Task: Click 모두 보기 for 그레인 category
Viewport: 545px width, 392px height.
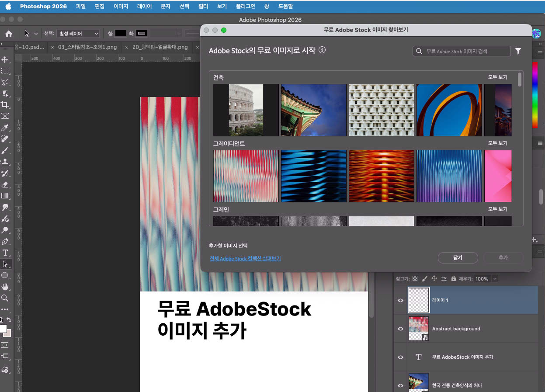Action: point(498,209)
